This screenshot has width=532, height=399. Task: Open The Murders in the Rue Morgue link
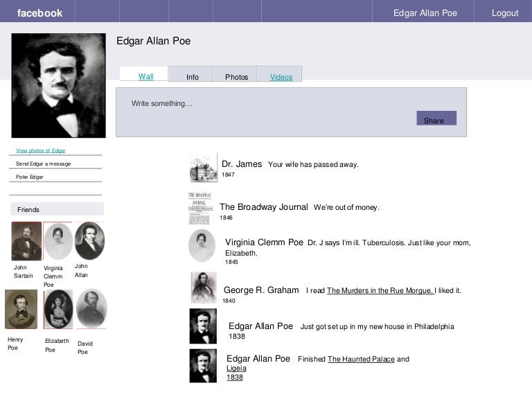(x=380, y=290)
